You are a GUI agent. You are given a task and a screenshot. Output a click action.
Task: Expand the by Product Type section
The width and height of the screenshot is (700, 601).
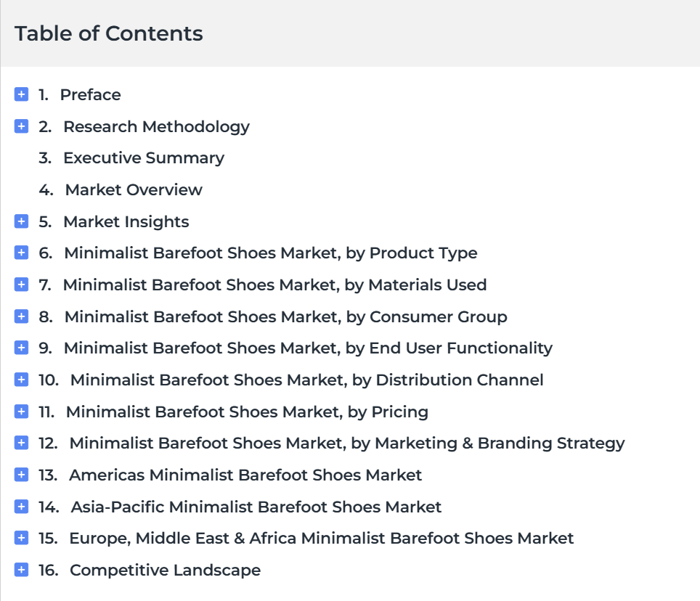(21, 253)
